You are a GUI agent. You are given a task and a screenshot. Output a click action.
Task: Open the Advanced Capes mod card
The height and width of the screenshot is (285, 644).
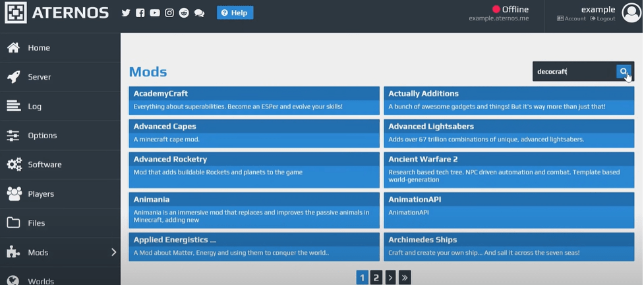pyautogui.click(x=254, y=133)
